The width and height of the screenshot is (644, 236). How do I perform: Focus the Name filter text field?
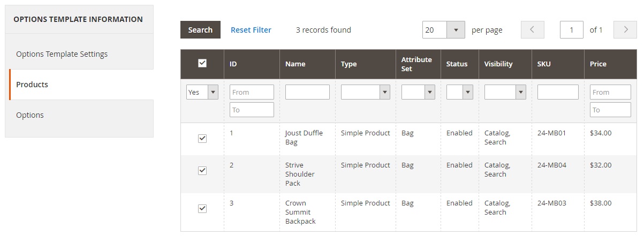coord(307,92)
